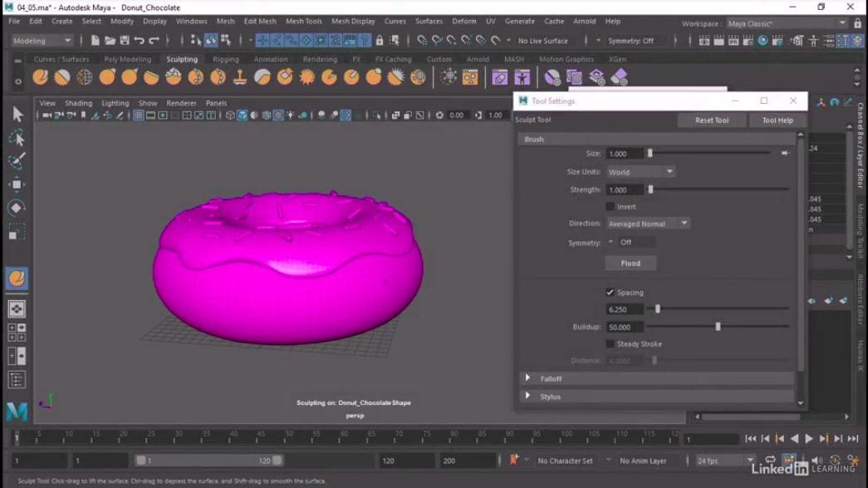Switch to the Poly Modeling shelf tab
The height and width of the screenshot is (488, 868).
127,59
